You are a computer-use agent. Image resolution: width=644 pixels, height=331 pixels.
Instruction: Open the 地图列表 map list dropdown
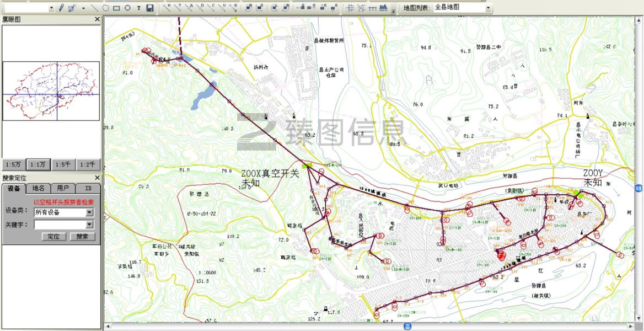click(x=489, y=8)
